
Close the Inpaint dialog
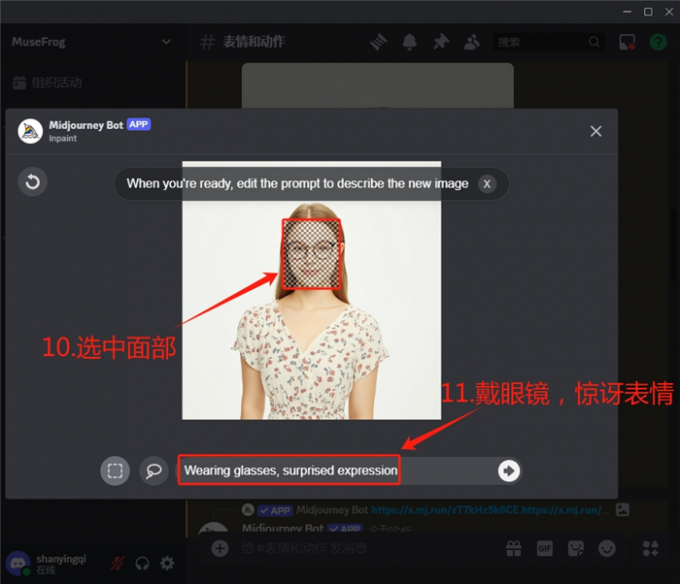pos(596,131)
